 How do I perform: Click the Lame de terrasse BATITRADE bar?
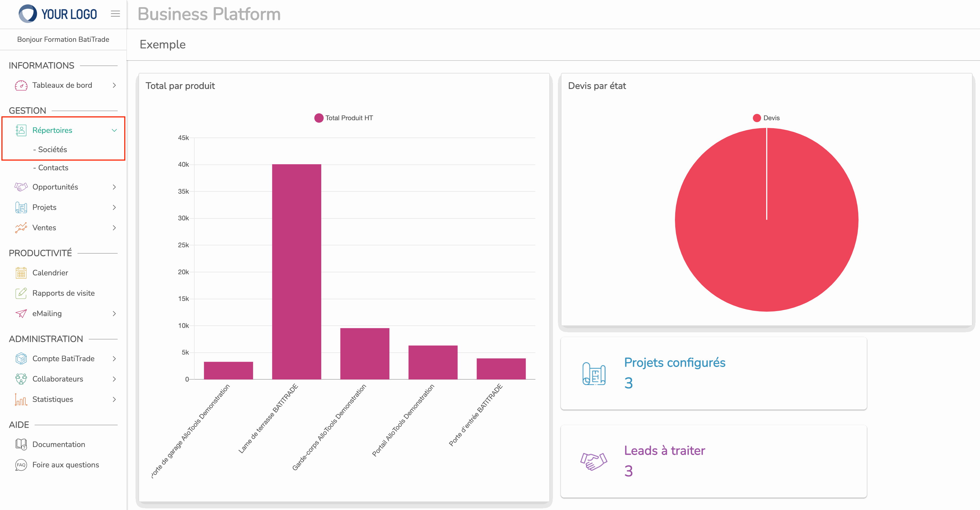pyautogui.click(x=296, y=272)
